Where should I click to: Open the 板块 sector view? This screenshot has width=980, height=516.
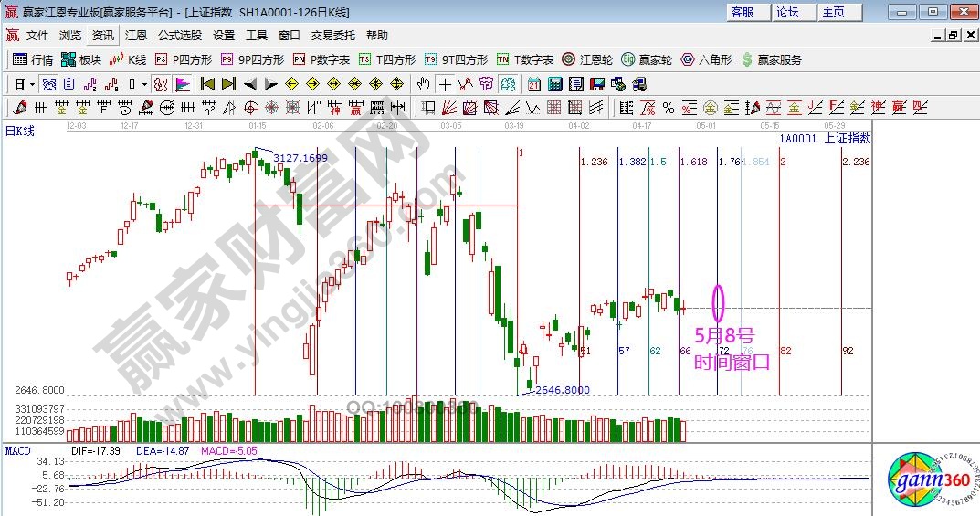tap(80, 59)
